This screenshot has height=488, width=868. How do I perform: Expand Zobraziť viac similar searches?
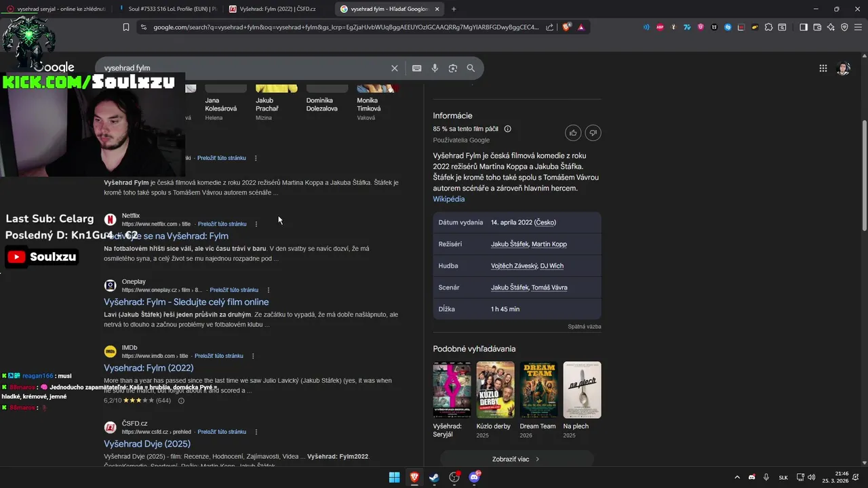[x=517, y=459]
